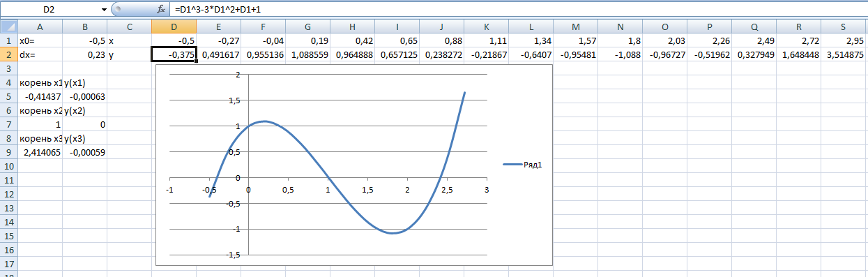Select column D header
Viewport: 868px width, 277px height.
click(x=174, y=27)
